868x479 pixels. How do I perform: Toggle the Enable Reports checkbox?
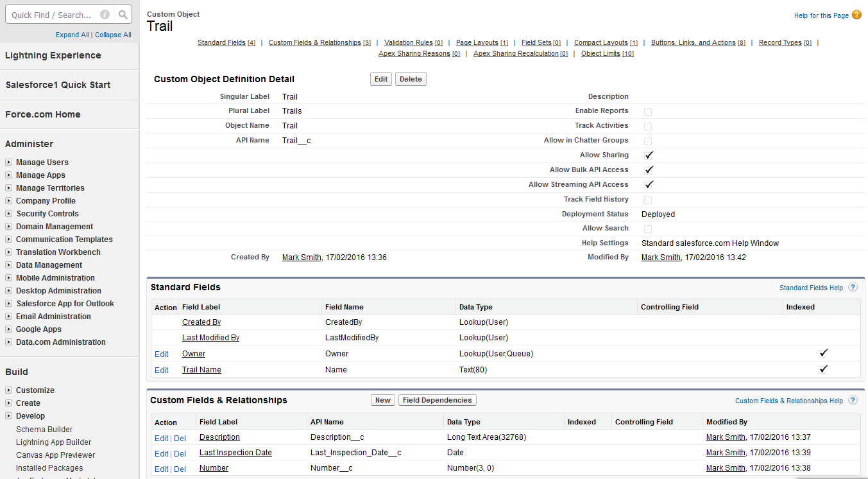(648, 112)
